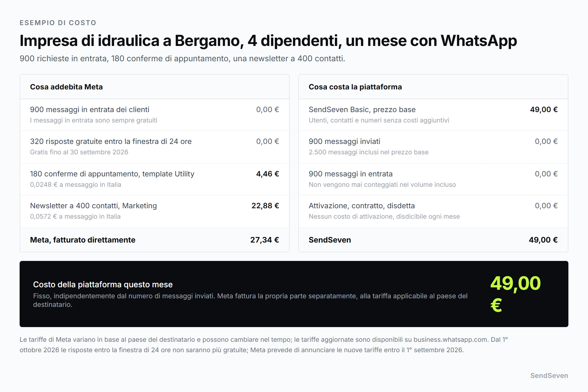The width and height of the screenshot is (588, 392).
Task: Click '0,0572 € a messaggio in Italia'
Action: (75, 217)
